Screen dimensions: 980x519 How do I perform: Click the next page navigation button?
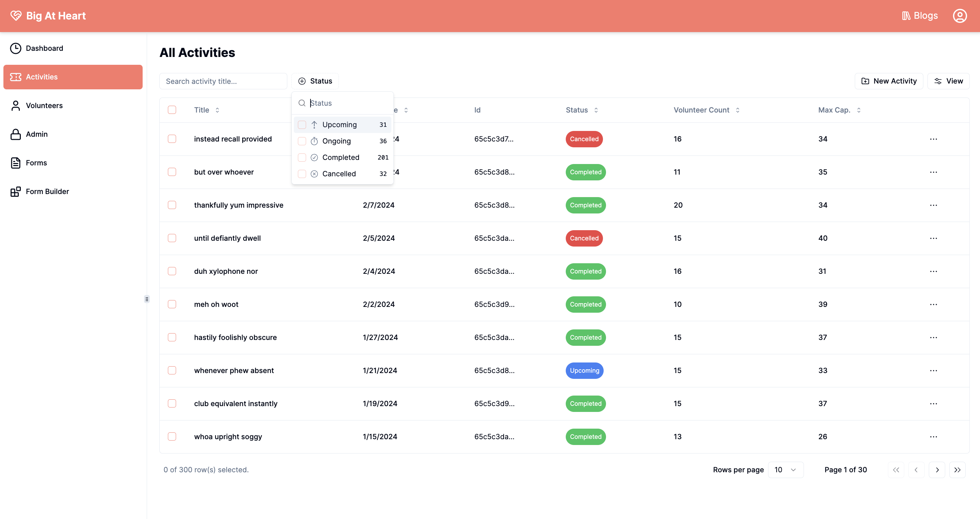tap(937, 470)
